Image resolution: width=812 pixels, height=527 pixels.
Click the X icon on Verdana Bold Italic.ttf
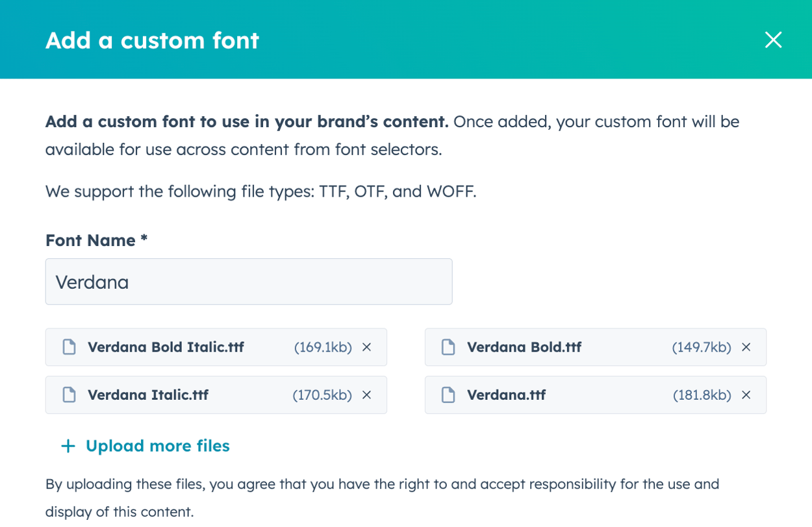(x=366, y=347)
